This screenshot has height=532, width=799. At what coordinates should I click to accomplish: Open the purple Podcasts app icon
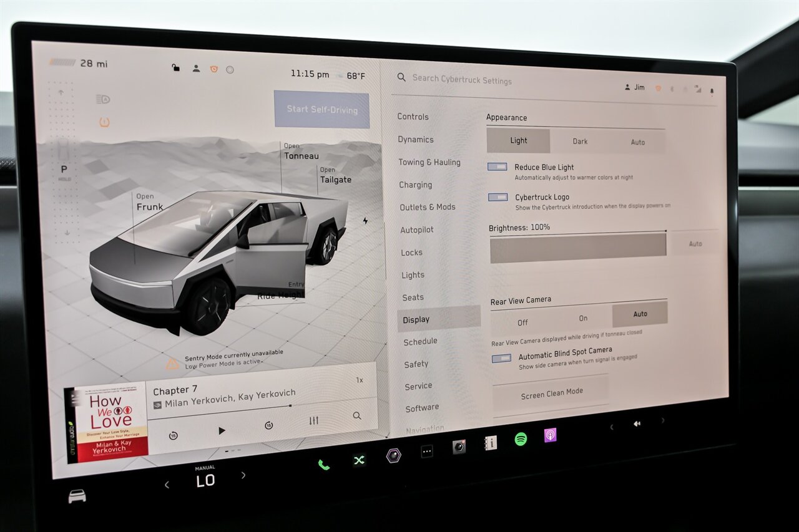pos(550,435)
